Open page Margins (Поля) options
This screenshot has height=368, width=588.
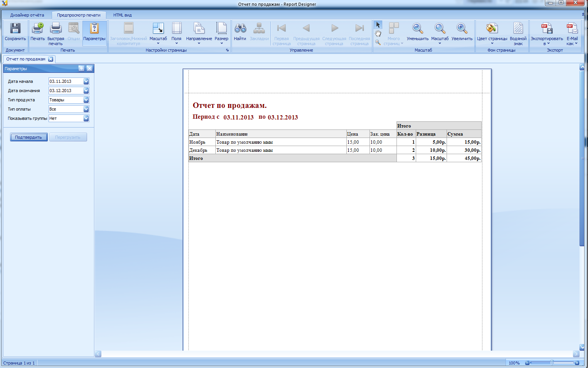(176, 29)
